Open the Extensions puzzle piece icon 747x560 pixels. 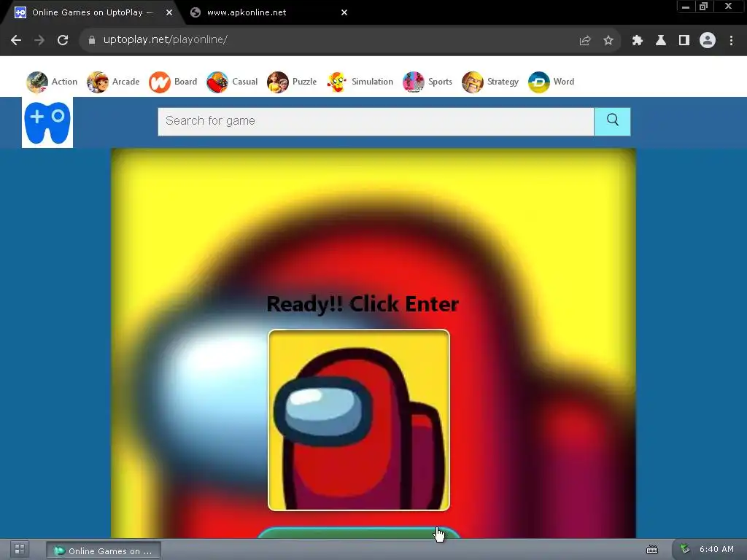point(638,41)
